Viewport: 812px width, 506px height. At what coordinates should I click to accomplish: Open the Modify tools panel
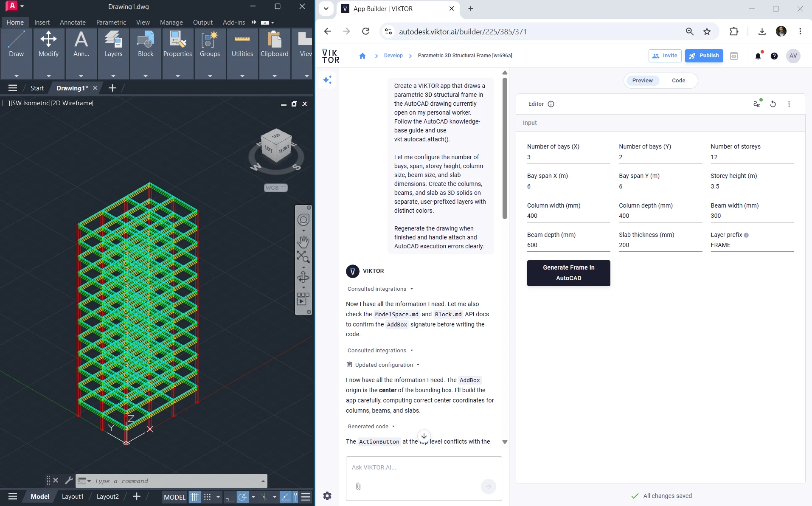tap(49, 53)
